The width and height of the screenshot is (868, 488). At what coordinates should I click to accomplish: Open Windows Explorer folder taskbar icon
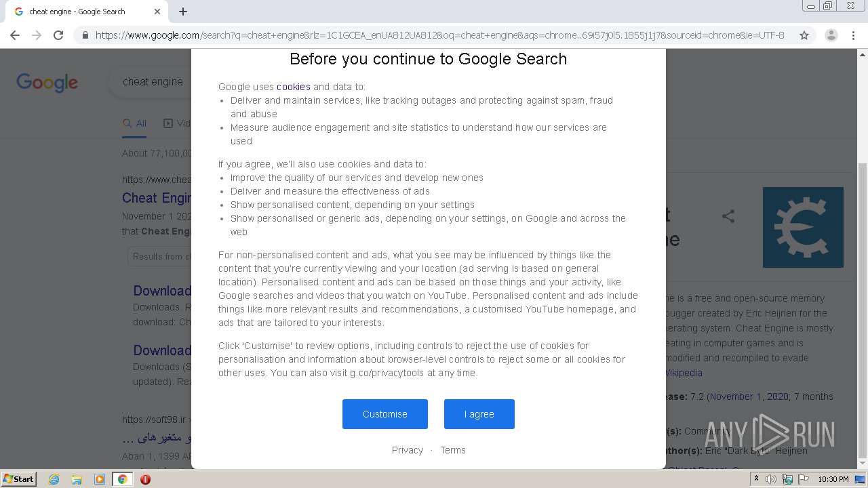click(x=77, y=479)
